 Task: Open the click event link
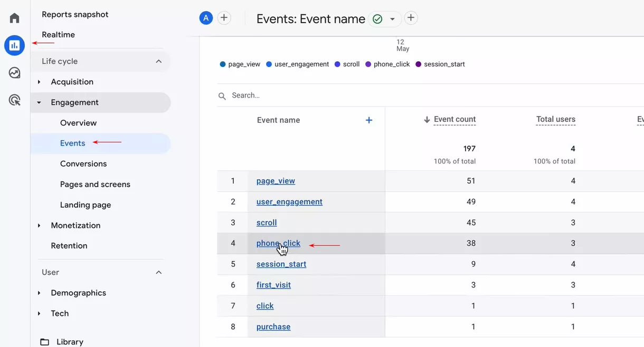point(265,306)
